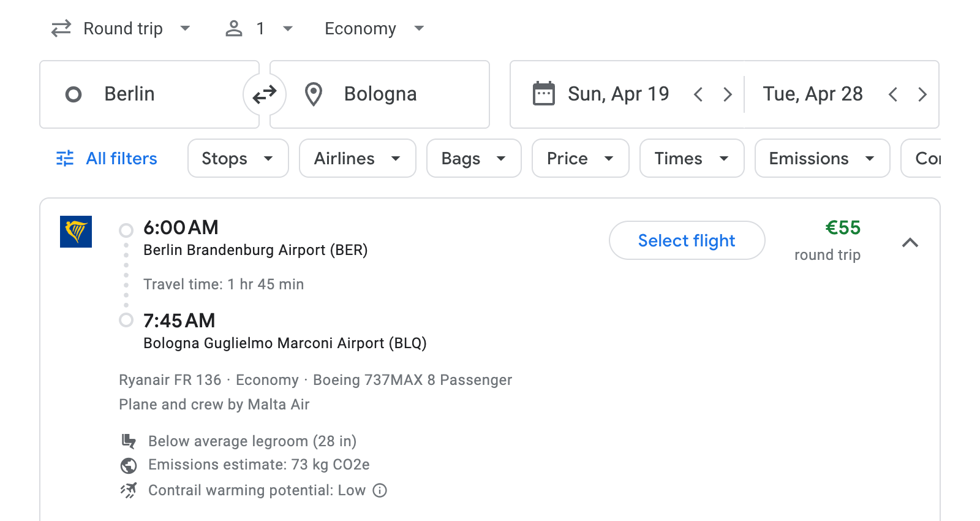Open the contrail warming potential info icon
The image size is (980, 521).
click(379, 490)
